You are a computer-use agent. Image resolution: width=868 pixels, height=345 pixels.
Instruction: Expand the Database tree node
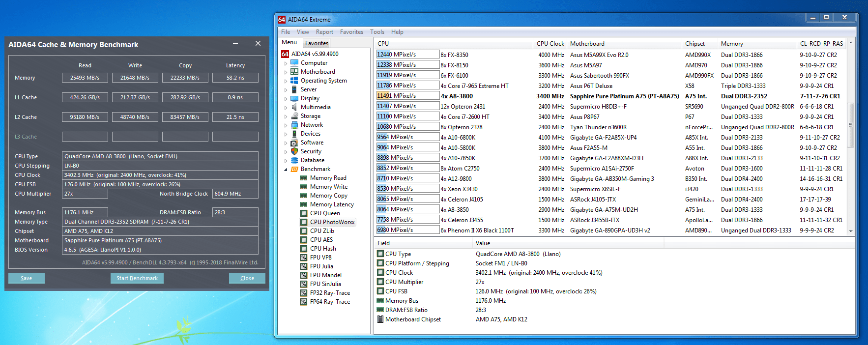click(x=286, y=161)
